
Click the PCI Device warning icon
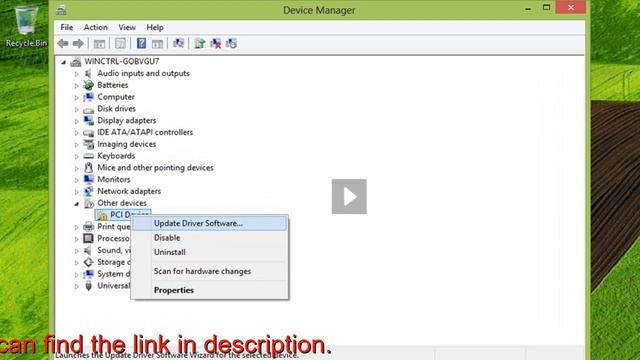102,216
